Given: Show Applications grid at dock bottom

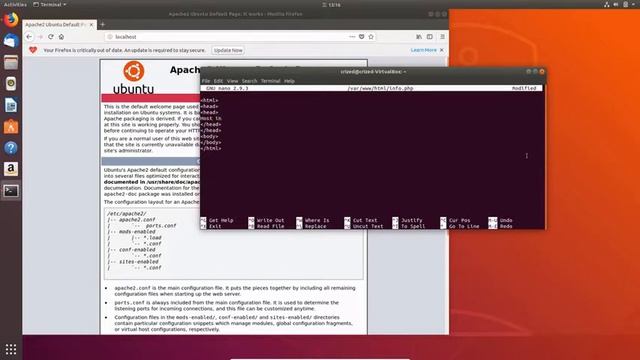Looking at the screenshot, I should point(11,349).
